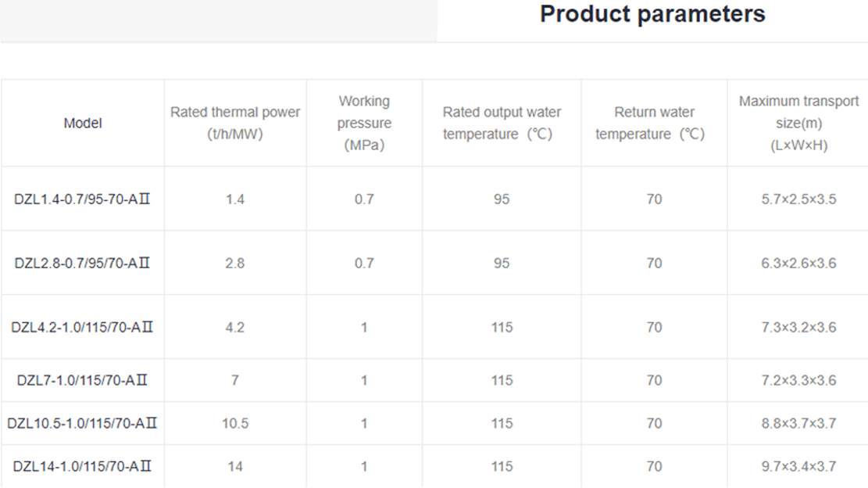Click the Rated thermal power column header
Screen dimensions: 868x488
(235, 123)
